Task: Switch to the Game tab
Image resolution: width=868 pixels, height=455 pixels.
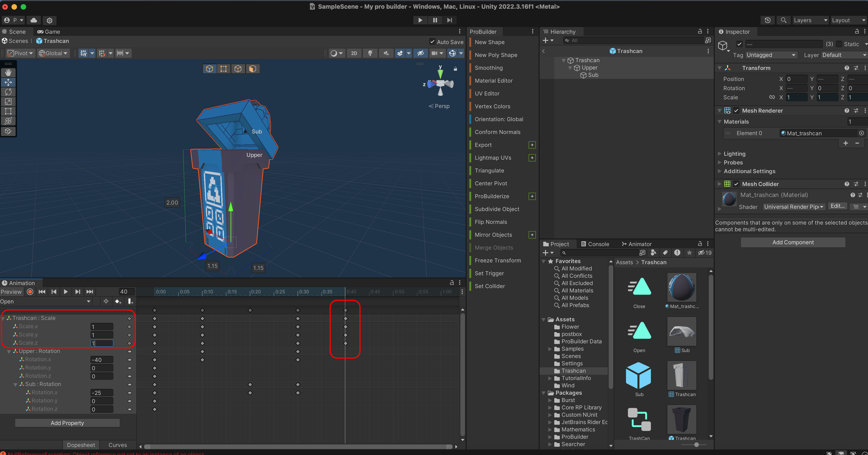Action: (49, 32)
